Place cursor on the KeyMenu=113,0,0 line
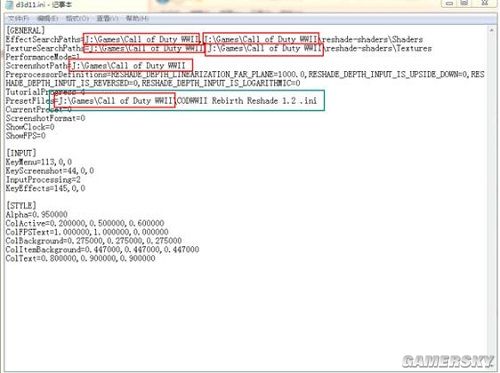Screen dimensions: 500x373 (39, 162)
